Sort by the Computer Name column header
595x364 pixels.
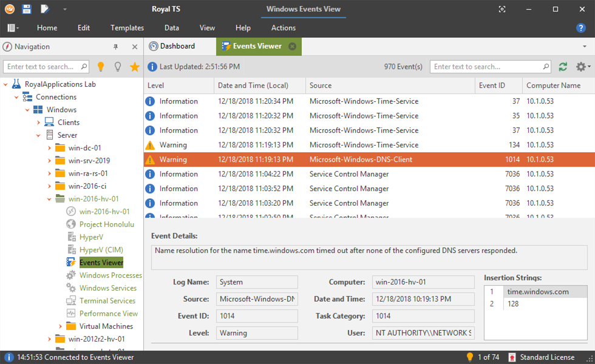click(x=559, y=86)
